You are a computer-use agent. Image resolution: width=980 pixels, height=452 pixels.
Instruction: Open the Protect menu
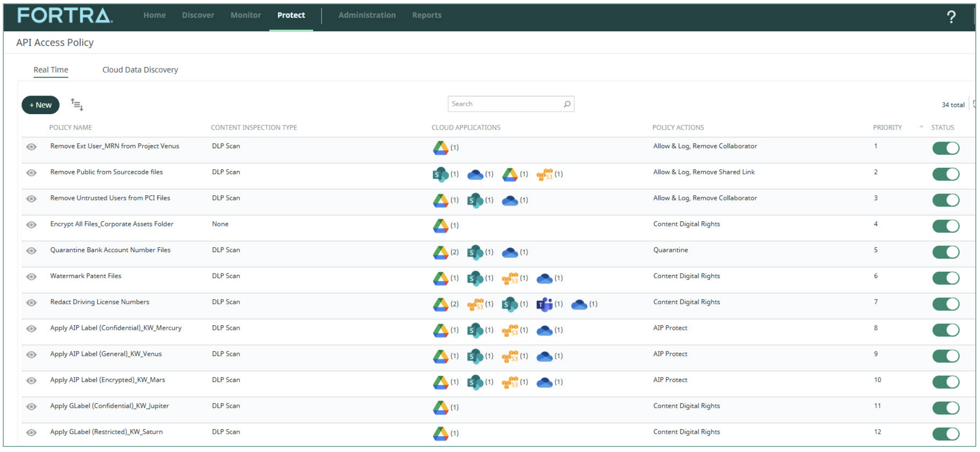point(291,15)
